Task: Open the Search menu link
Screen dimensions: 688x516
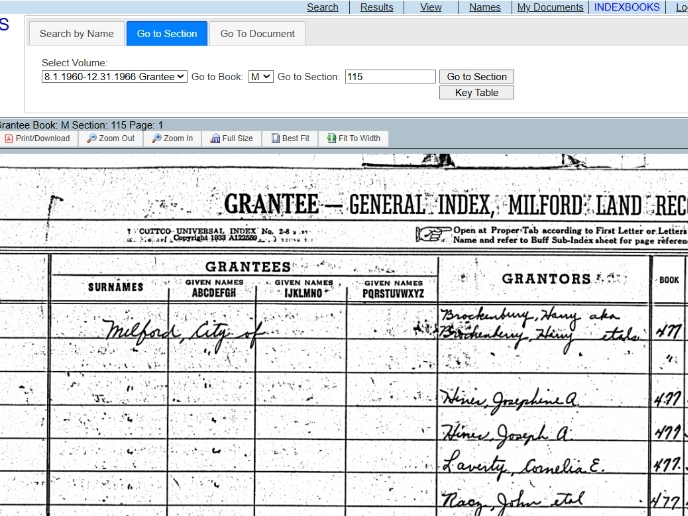Action: tap(322, 7)
